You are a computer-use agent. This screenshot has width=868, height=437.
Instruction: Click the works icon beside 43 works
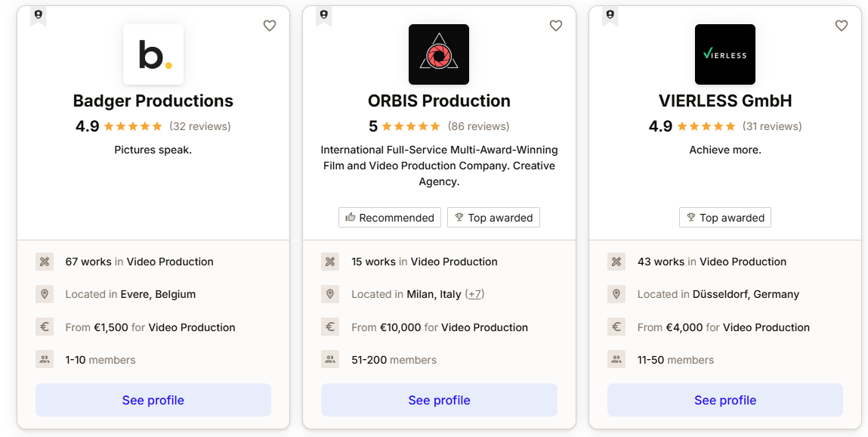point(616,262)
